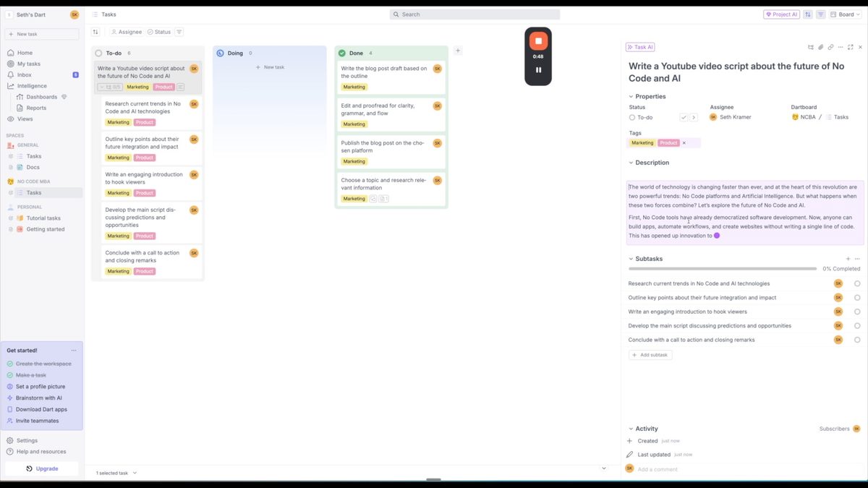The width and height of the screenshot is (868, 488).
Task: Open the Board layout dropdown
Action: click(x=846, y=14)
